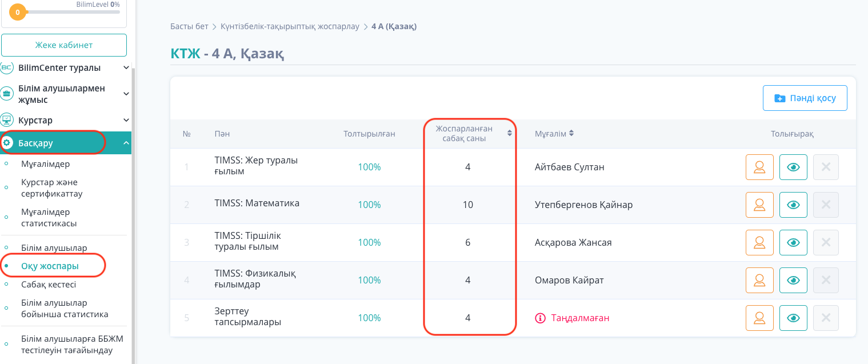Click the Толығырақ column header
The height and width of the screenshot is (364, 868).
[x=793, y=134]
